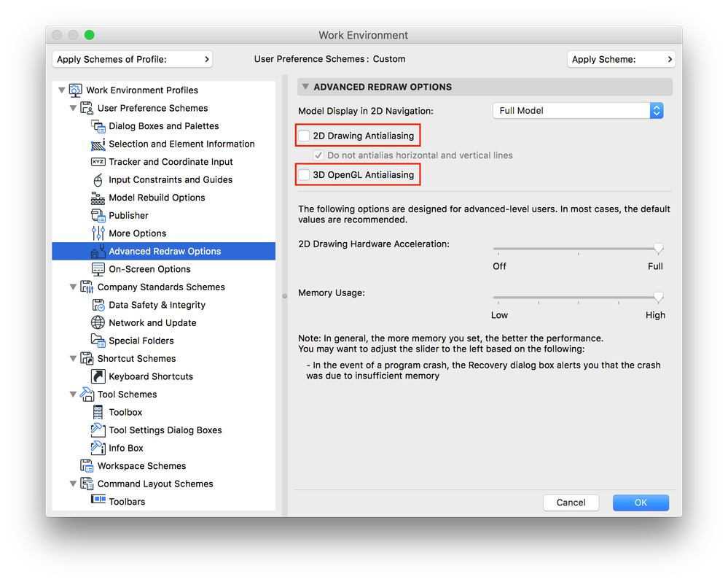The width and height of the screenshot is (728, 582).
Task: Toggle 'Do not antialias horizontal and vertical lines'
Action: coord(318,155)
